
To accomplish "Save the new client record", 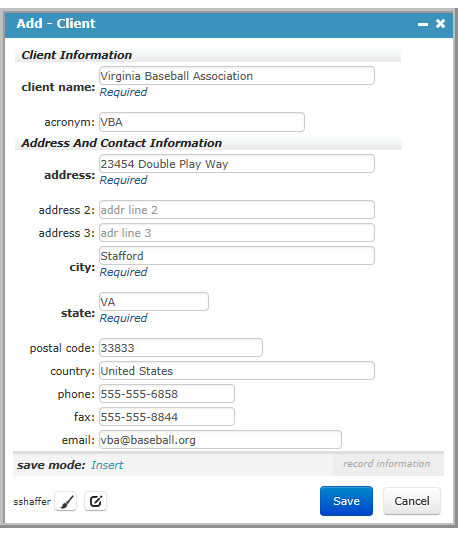I will tap(346, 501).
